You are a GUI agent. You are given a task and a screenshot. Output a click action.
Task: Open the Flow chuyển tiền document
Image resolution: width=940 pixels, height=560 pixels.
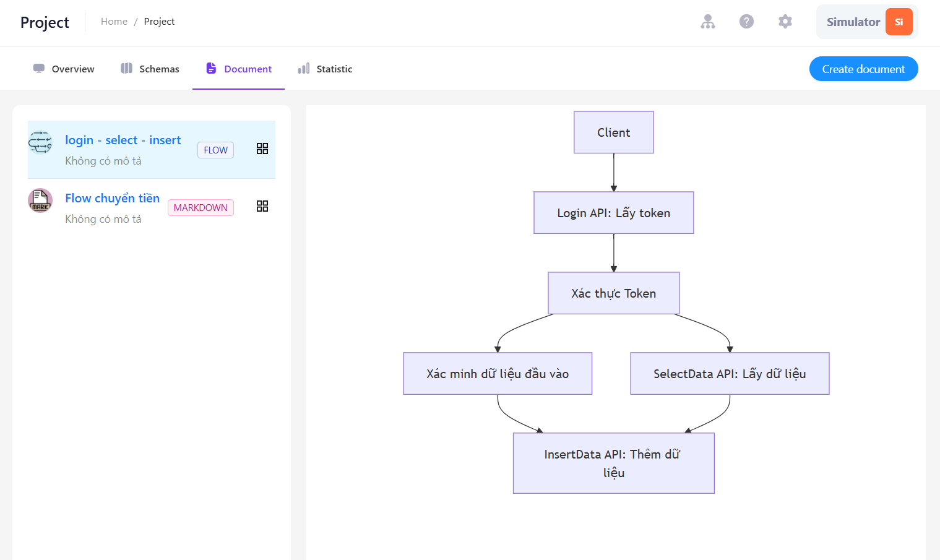(112, 198)
